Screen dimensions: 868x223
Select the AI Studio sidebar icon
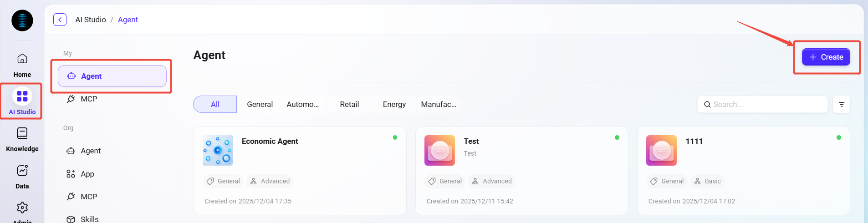tap(22, 96)
